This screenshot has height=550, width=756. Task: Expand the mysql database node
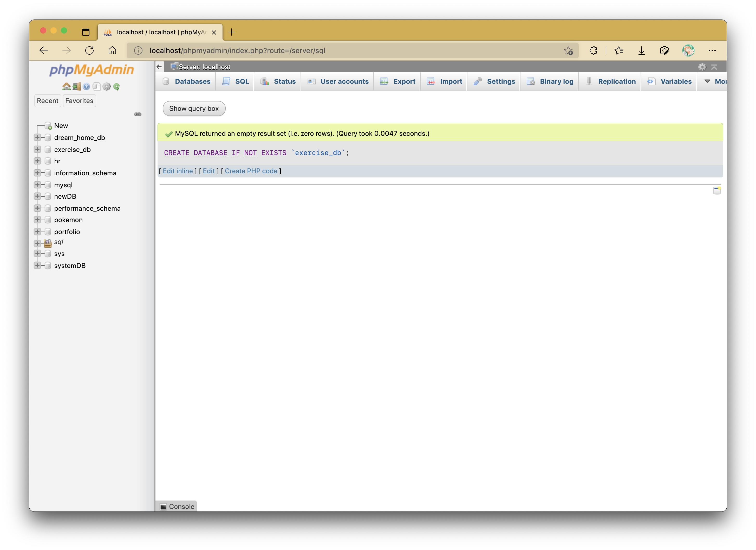pyautogui.click(x=37, y=184)
